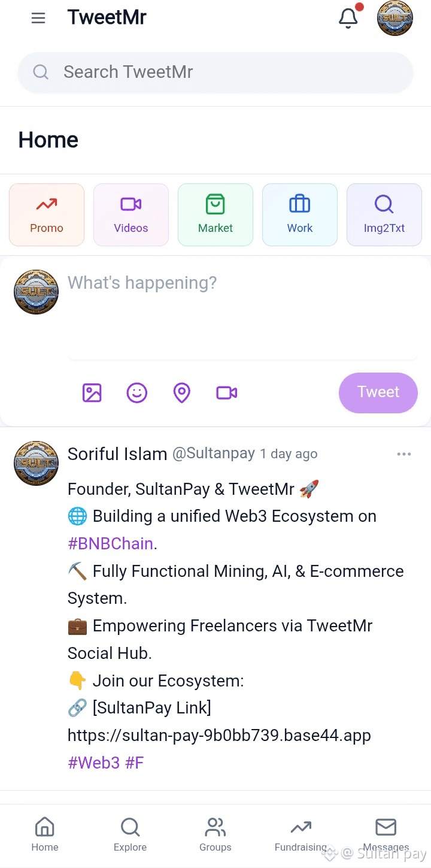
Task: Attach a video with the camera icon
Action: (226, 393)
